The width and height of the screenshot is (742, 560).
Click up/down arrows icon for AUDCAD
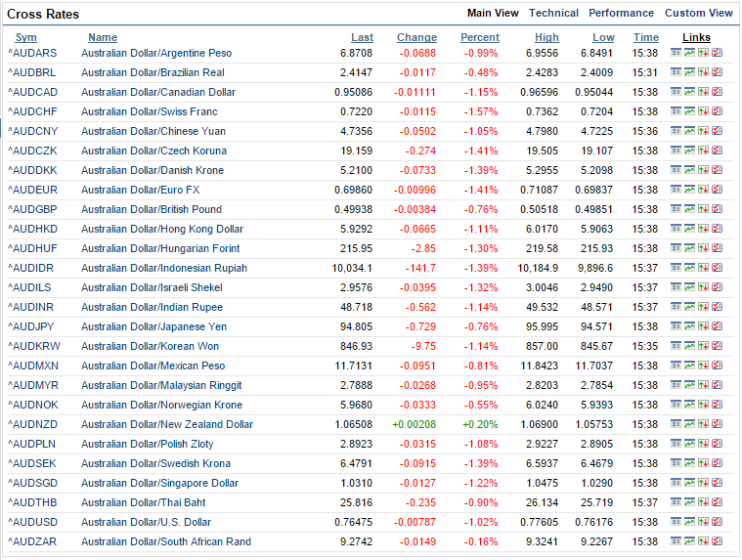703,92
